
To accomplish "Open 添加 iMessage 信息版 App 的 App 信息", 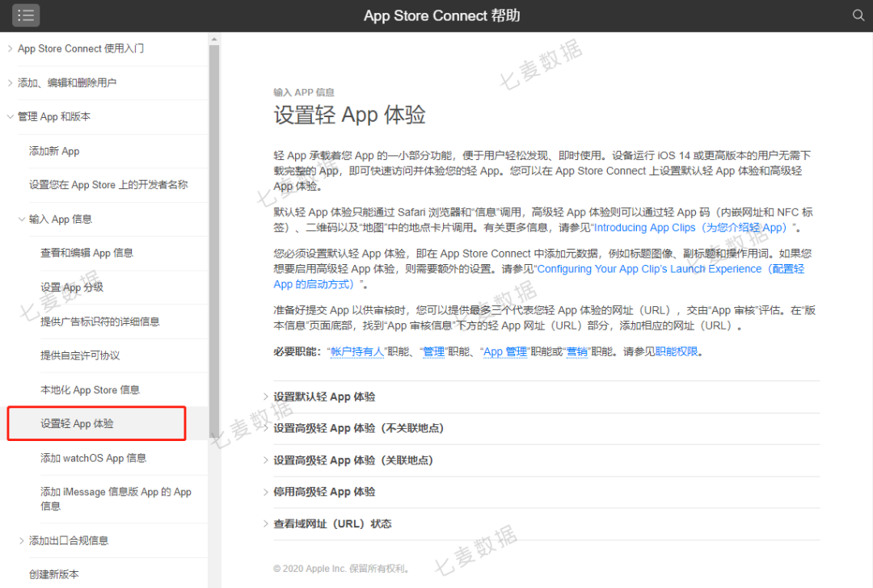I will (116, 499).
